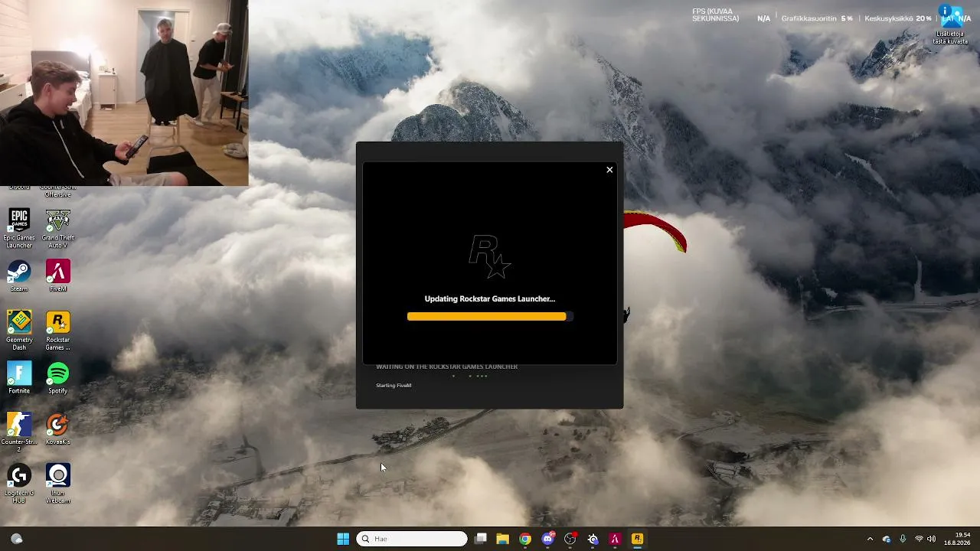The width and height of the screenshot is (980, 551).
Task: Open OBS Studio from the taskbar
Action: tap(570, 539)
